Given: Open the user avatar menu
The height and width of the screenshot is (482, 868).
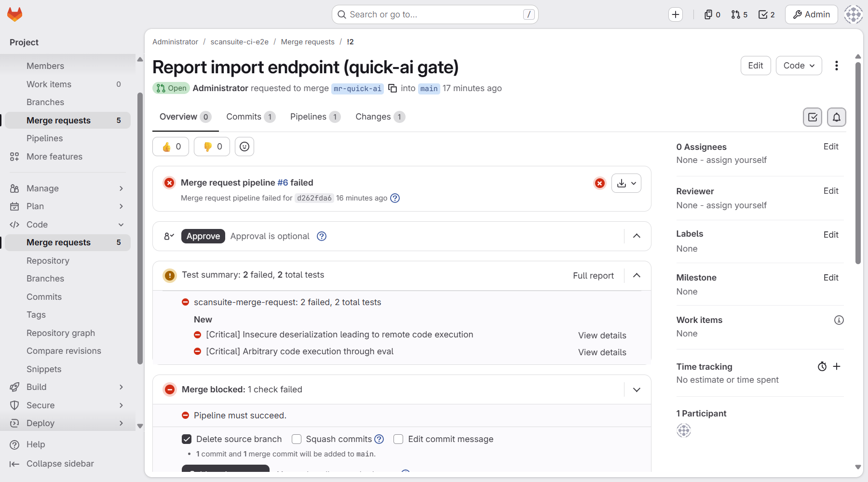Looking at the screenshot, I should [x=853, y=14].
